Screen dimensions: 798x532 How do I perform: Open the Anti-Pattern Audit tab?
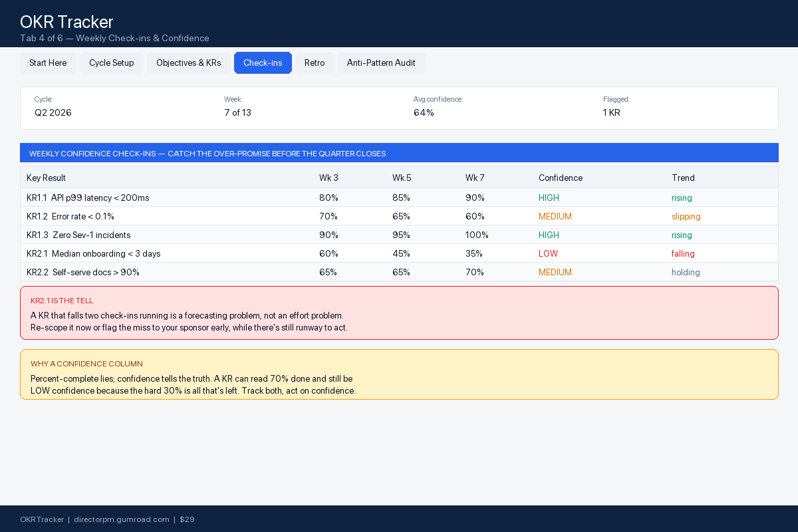(x=382, y=63)
